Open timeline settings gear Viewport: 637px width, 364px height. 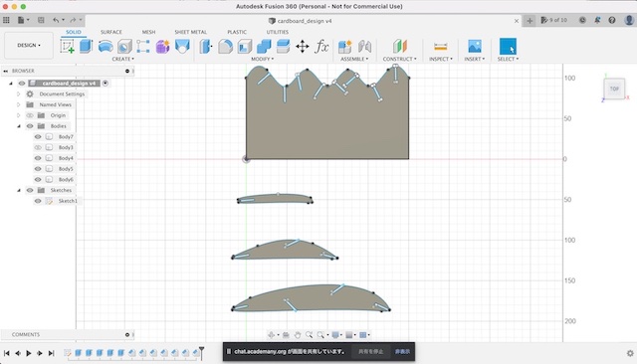coord(630,353)
